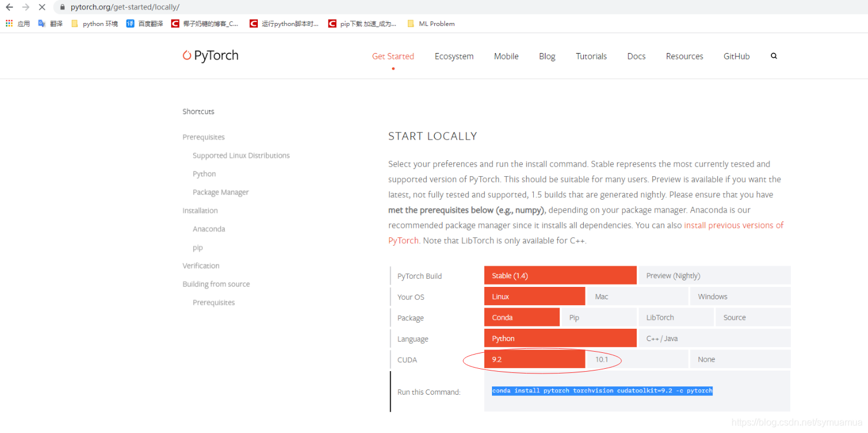Screen dimensions: 868x433
Task: Select Python language option
Action: pyautogui.click(x=560, y=338)
